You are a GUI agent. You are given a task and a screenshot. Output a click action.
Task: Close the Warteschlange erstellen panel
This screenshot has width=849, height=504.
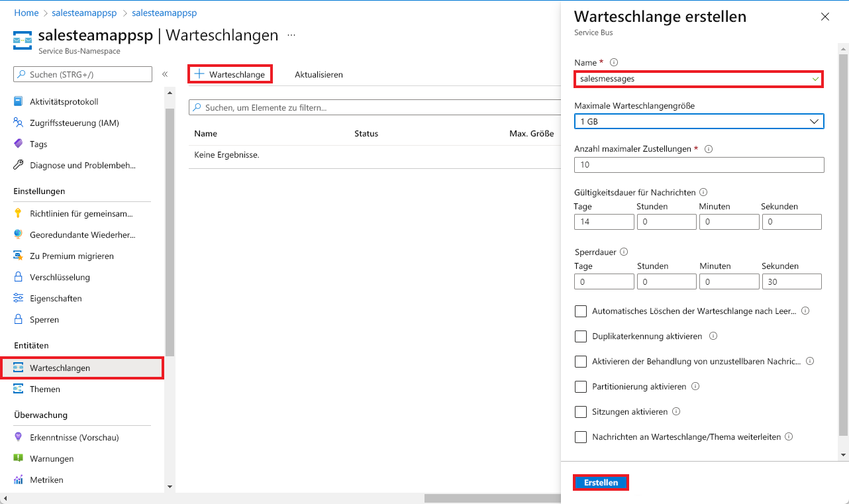825,17
